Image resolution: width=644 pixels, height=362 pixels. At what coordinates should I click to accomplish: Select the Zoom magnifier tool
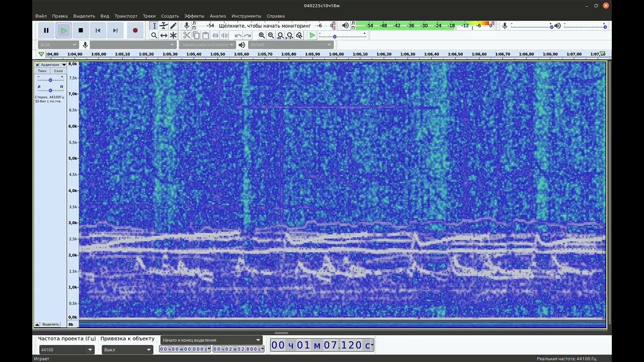[x=154, y=35]
